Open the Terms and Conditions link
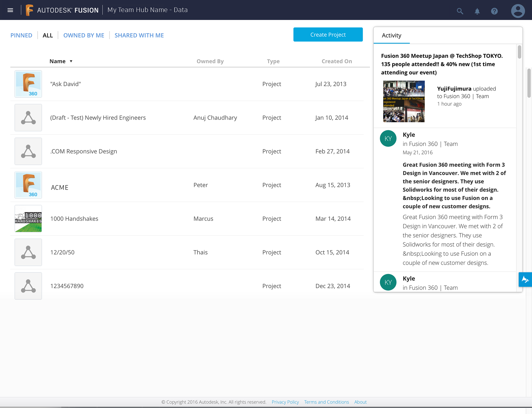 [326, 402]
